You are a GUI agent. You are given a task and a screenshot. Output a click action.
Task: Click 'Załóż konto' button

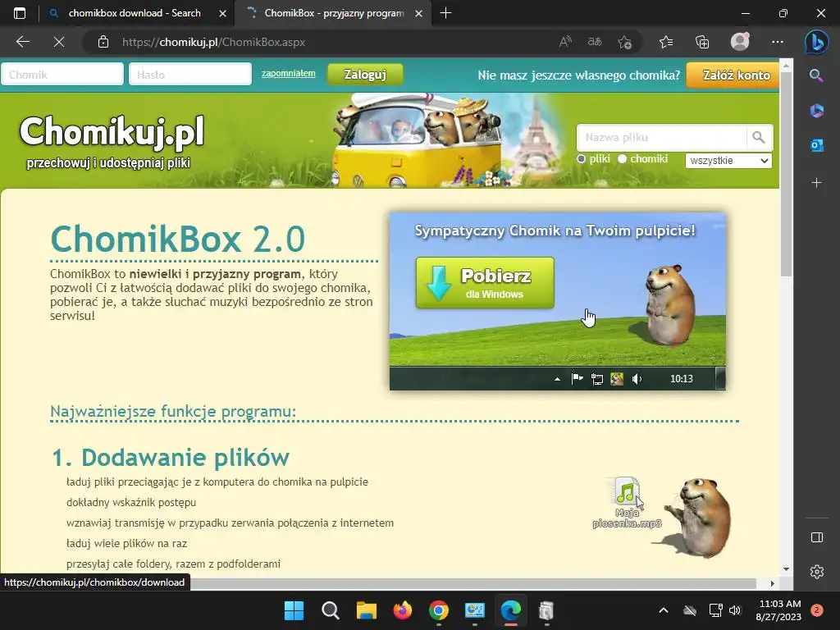pyautogui.click(x=733, y=75)
